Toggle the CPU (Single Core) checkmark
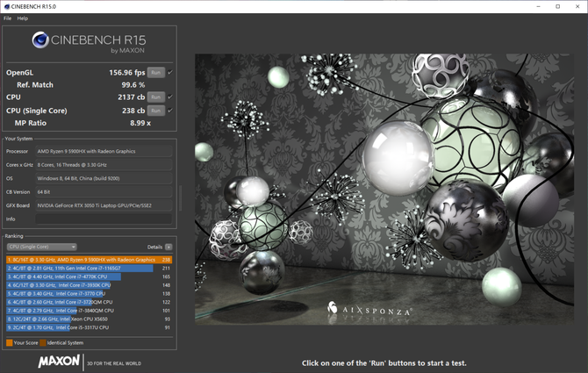The width and height of the screenshot is (588, 373). (x=170, y=111)
